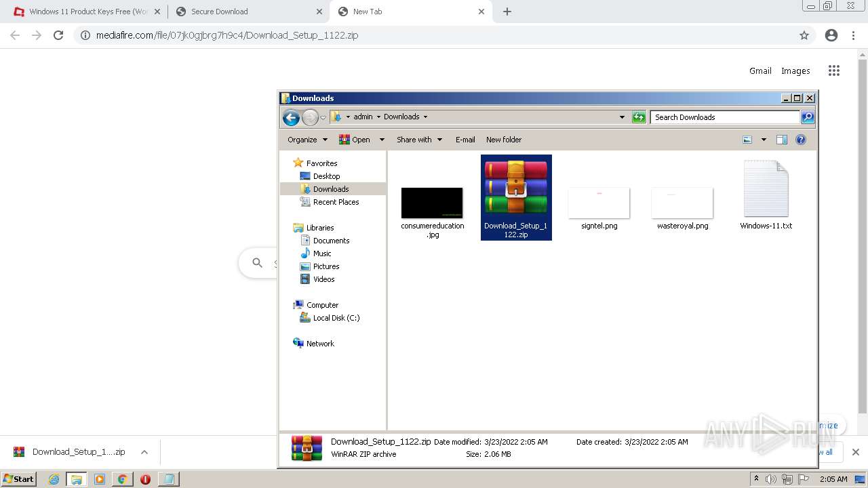Open the Share with dropdown

click(419, 140)
